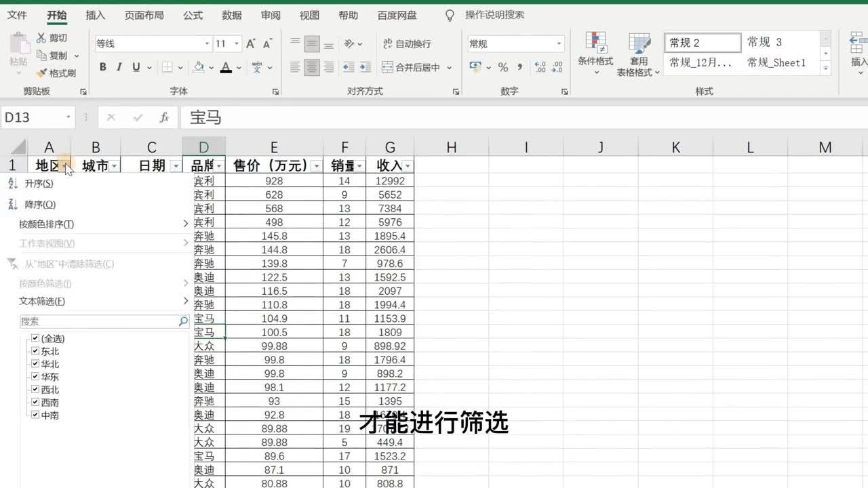Decrease font size with the smaller A icon
The width and height of the screenshot is (868, 488).
click(267, 44)
